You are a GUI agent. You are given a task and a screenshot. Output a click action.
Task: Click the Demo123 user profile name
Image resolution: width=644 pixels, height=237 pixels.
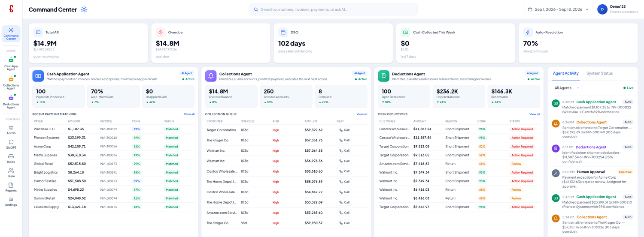pyautogui.click(x=618, y=6)
